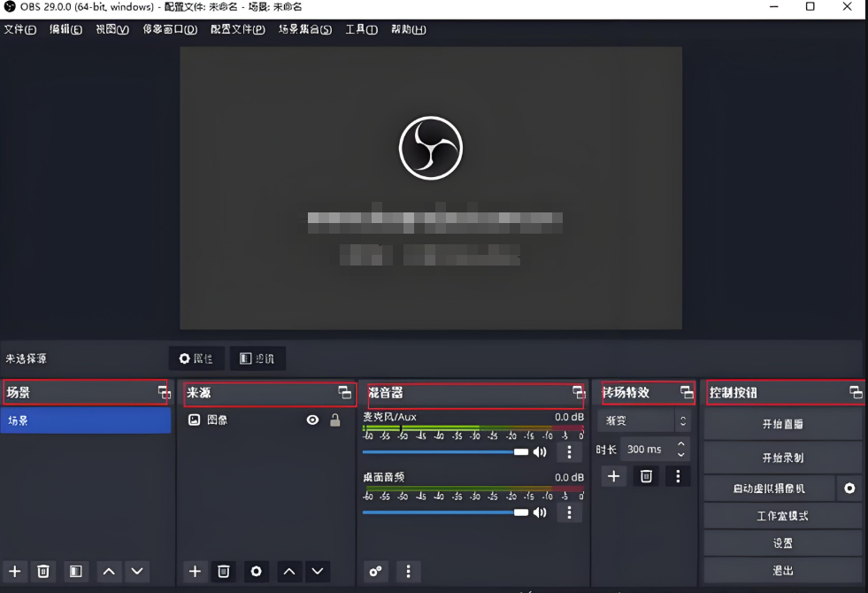Viewport: 868px width, 593px height.
Task: Enable 工作室模式 button
Action: [783, 516]
